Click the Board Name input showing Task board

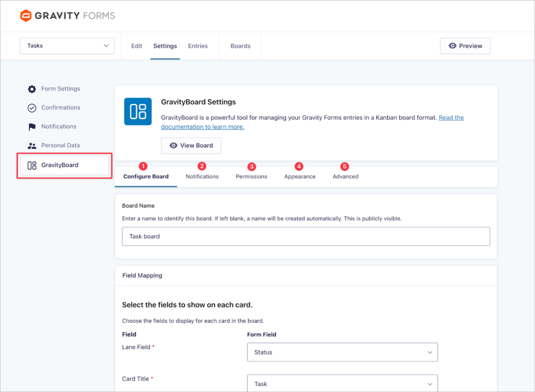coord(306,236)
